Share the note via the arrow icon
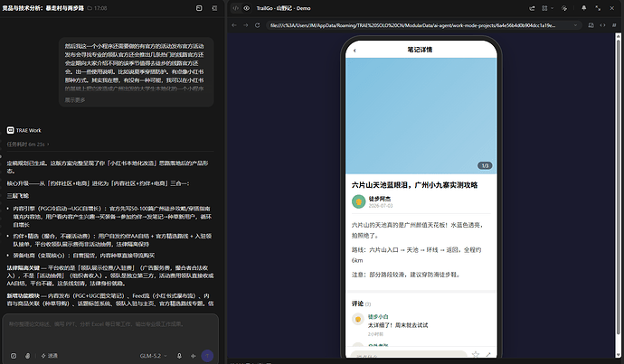This screenshot has height=364, width=624. [488, 354]
